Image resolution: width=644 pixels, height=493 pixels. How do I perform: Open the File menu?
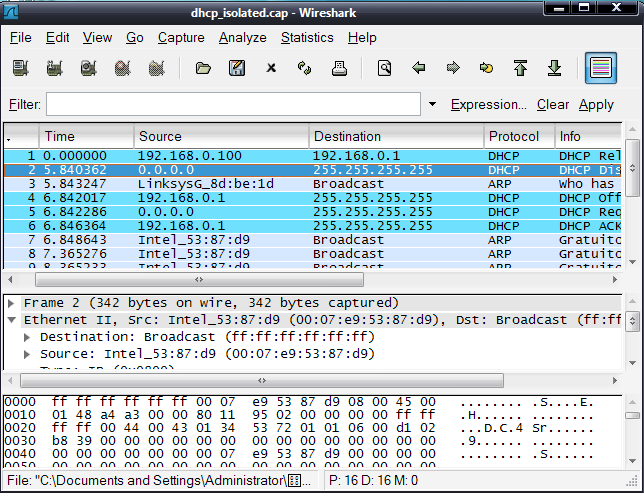point(21,37)
